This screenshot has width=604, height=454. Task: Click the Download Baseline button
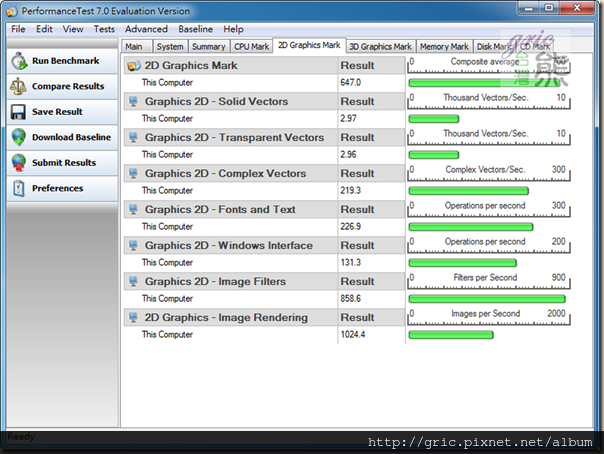pyautogui.click(x=62, y=137)
